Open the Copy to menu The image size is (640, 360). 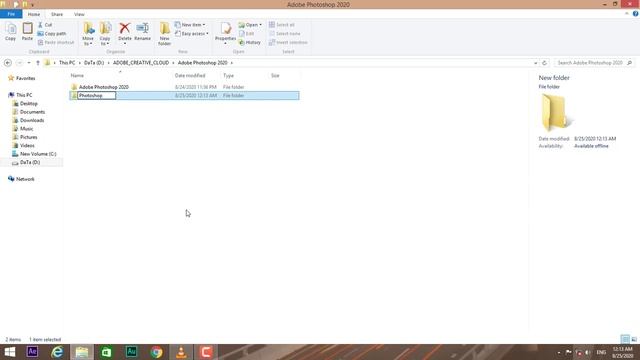105,34
